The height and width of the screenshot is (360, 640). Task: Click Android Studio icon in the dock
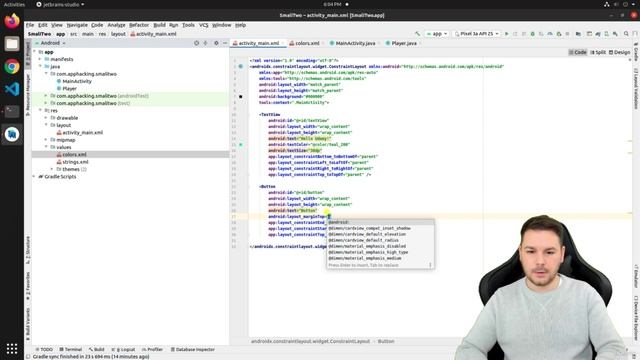coord(12,134)
